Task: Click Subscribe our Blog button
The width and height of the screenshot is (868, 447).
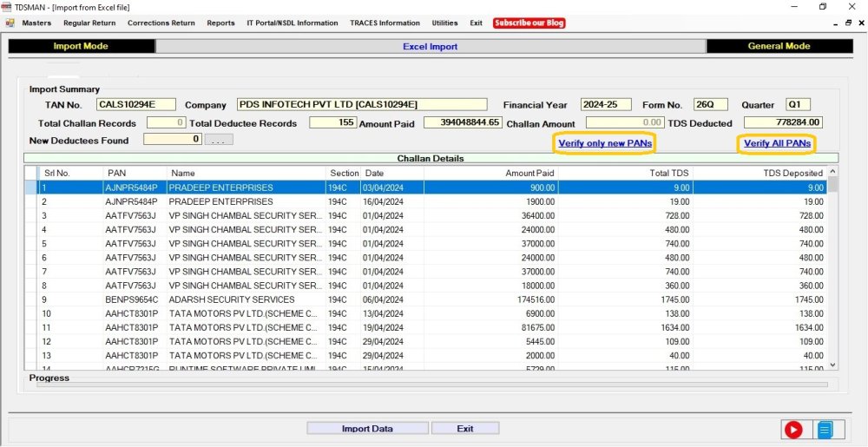Action: pyautogui.click(x=529, y=23)
